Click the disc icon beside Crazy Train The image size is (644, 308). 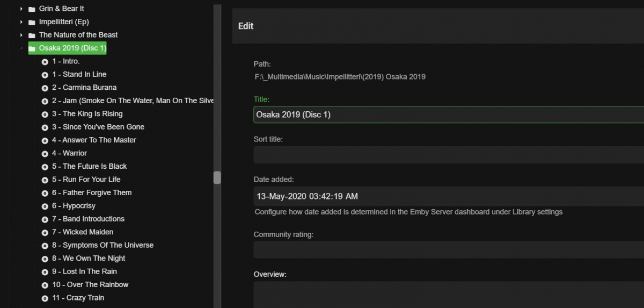pyautogui.click(x=45, y=298)
